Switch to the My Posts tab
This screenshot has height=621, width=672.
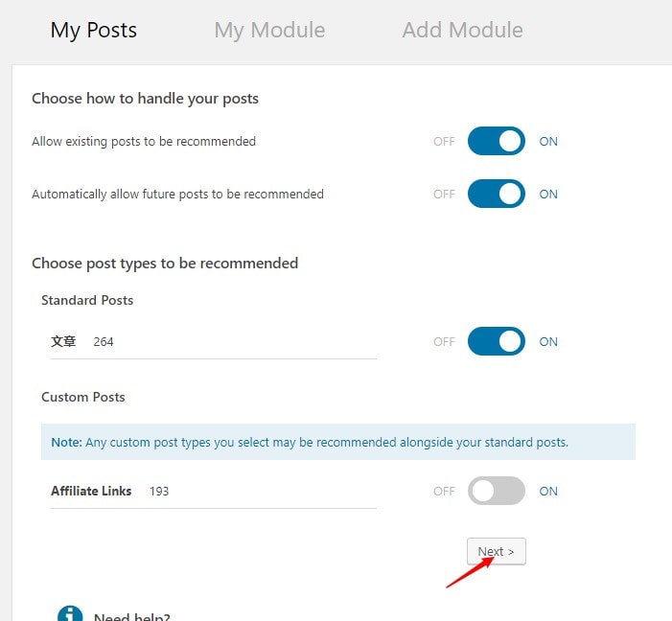[94, 31]
